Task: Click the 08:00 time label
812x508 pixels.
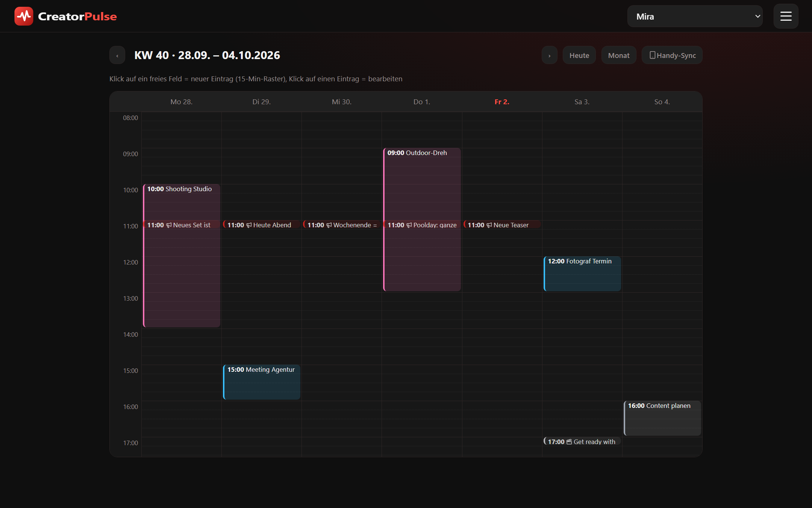Action: pos(130,118)
